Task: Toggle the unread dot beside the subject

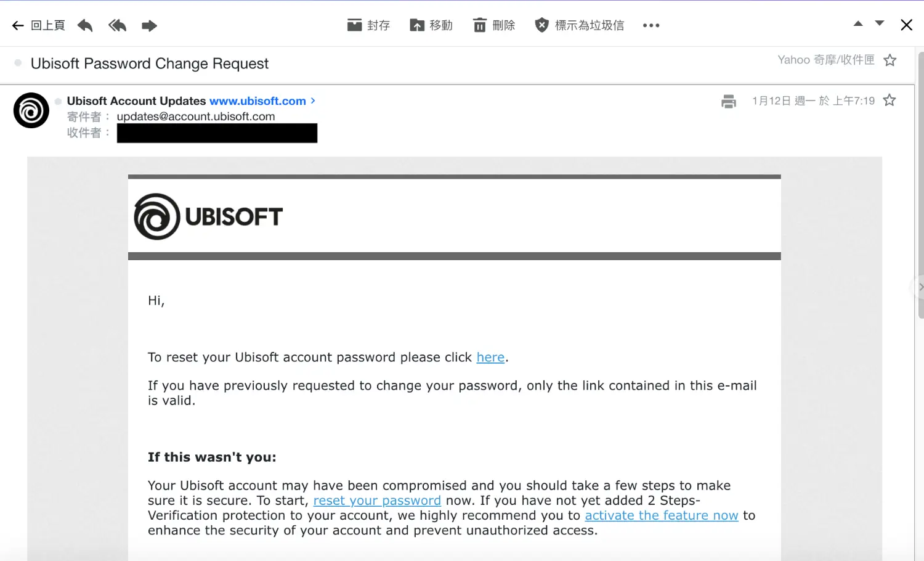Action: pyautogui.click(x=18, y=63)
